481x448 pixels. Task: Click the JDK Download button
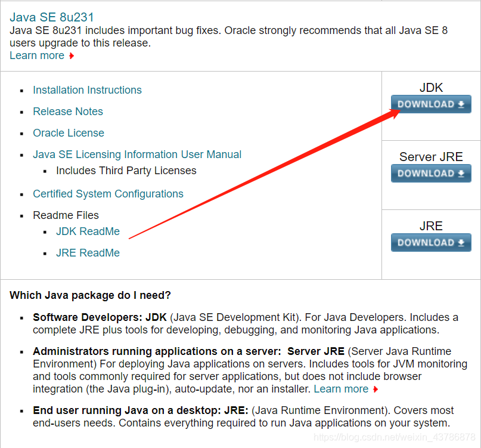pos(431,104)
